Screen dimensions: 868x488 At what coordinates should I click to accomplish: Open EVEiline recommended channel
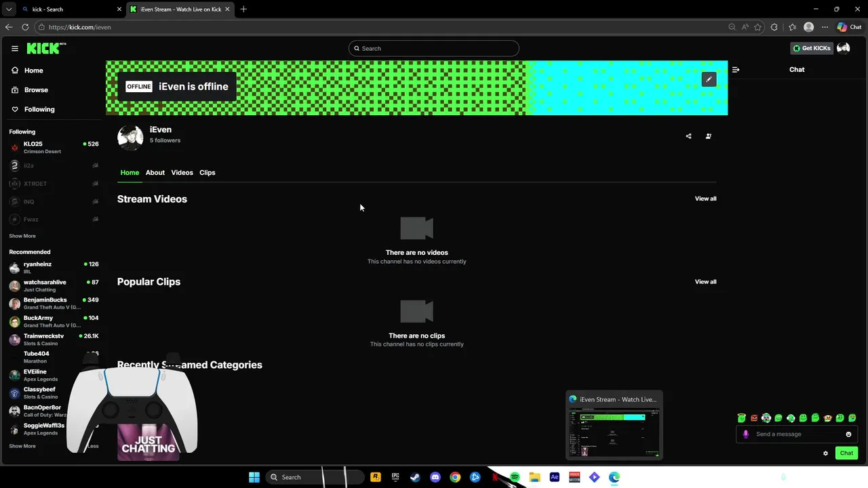[x=42, y=375]
